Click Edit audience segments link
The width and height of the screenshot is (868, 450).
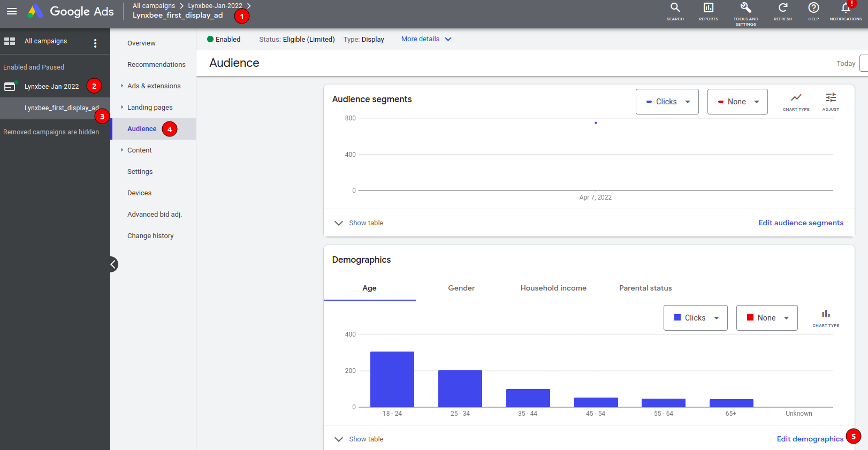point(801,223)
